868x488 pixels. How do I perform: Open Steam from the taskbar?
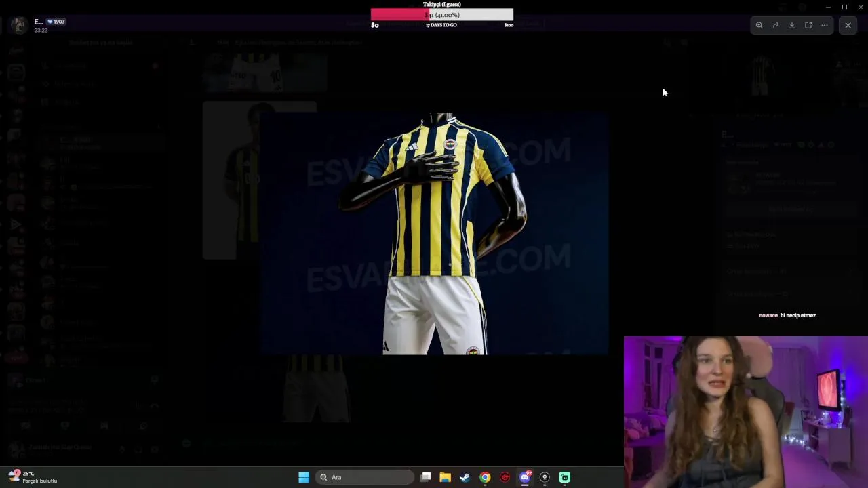465,477
